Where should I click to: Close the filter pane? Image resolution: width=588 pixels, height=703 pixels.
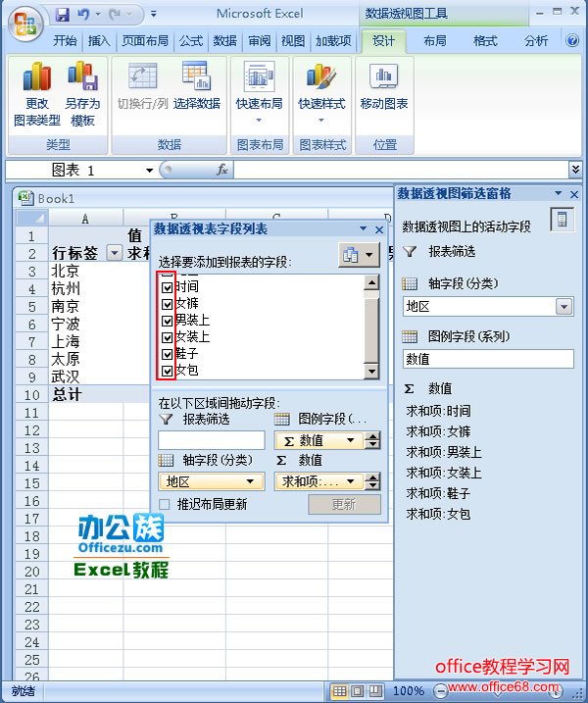[x=574, y=194]
